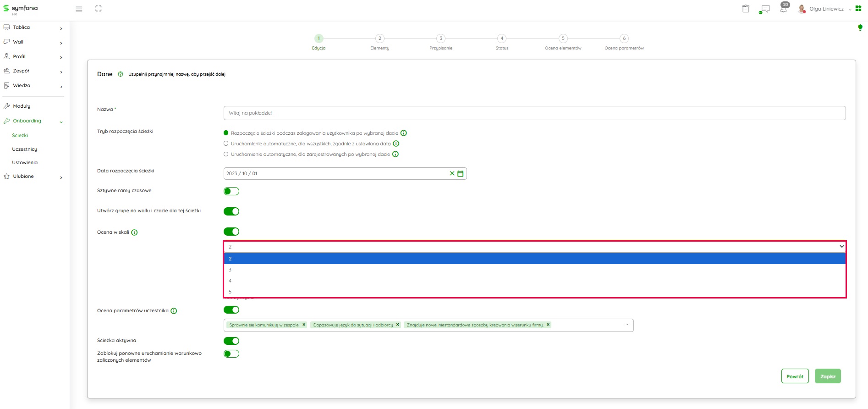
Task: Choose option 4 in the scale dropdown
Action: point(230,281)
